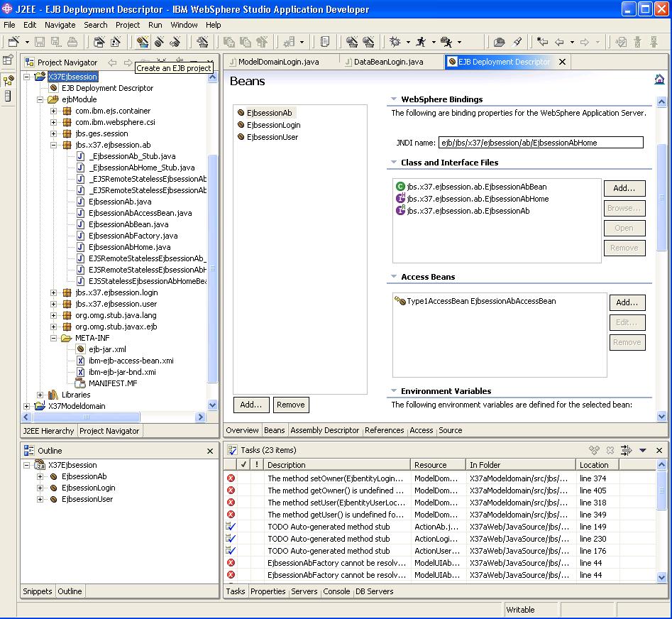The image size is (672, 619).
Task: Click the Back navigation arrow in main toolbar
Action: (559, 42)
